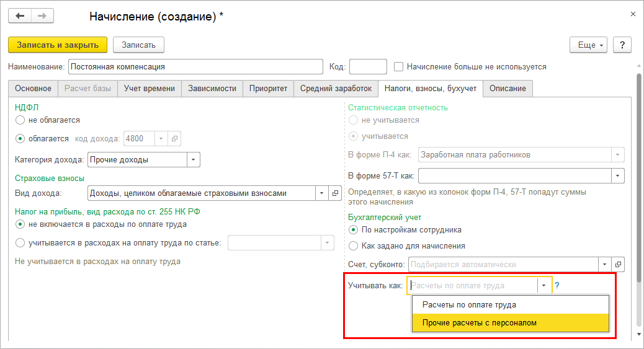Screen dimensions: 644x349
Task: Click the back navigation arrow
Action: [20, 15]
